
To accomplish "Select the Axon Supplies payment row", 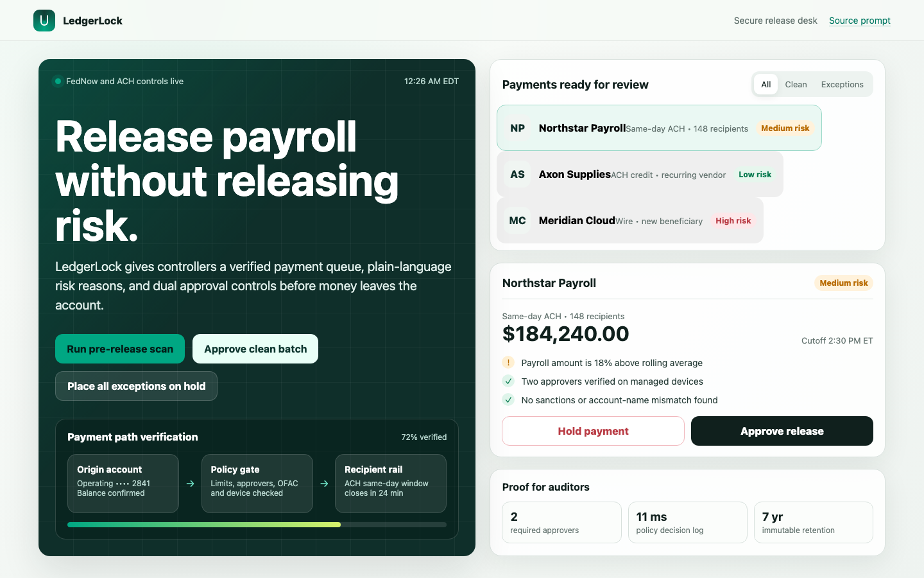I will click(x=640, y=174).
